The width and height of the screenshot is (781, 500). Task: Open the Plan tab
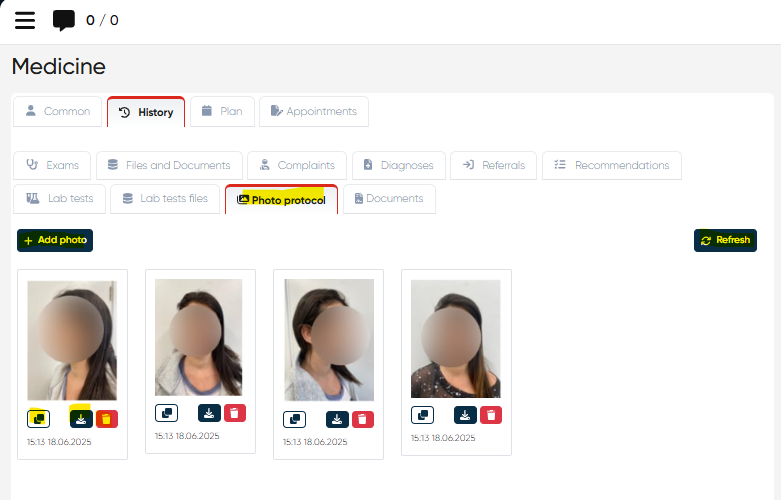pos(222,112)
